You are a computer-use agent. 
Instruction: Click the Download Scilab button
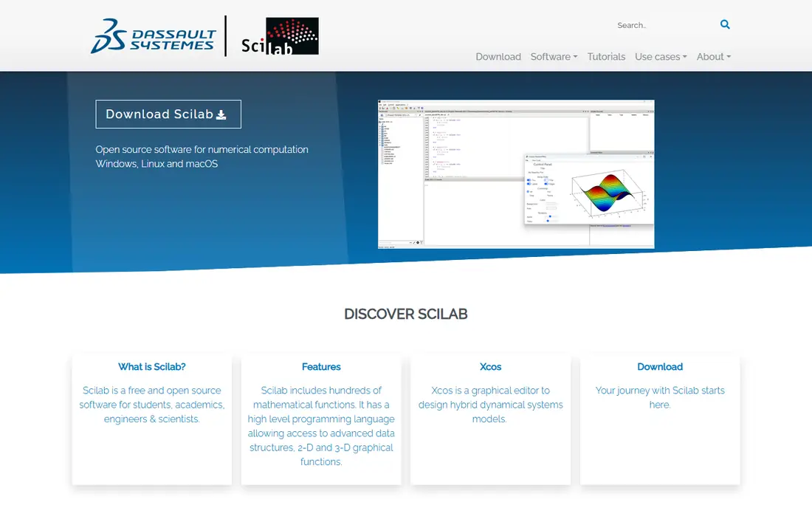click(x=168, y=114)
